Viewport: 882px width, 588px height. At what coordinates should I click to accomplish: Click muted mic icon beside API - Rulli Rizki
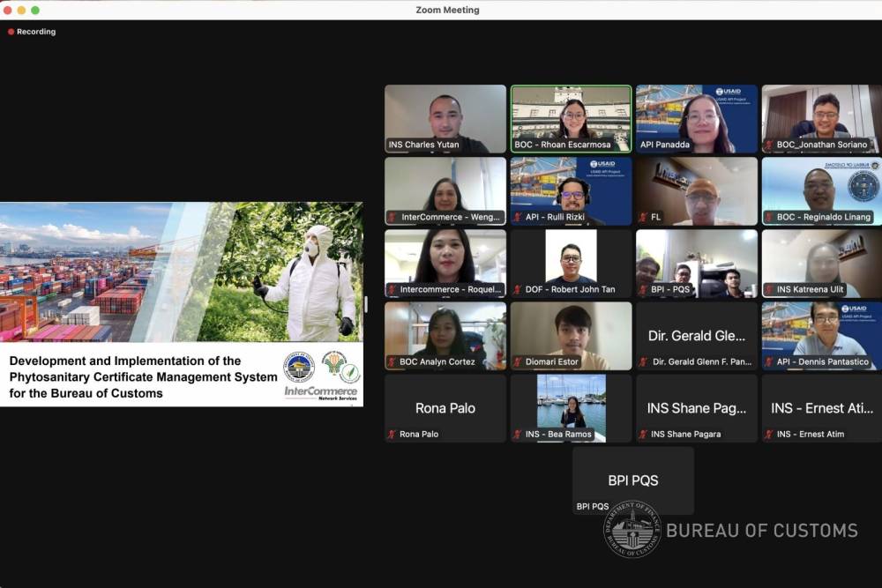pos(518,217)
